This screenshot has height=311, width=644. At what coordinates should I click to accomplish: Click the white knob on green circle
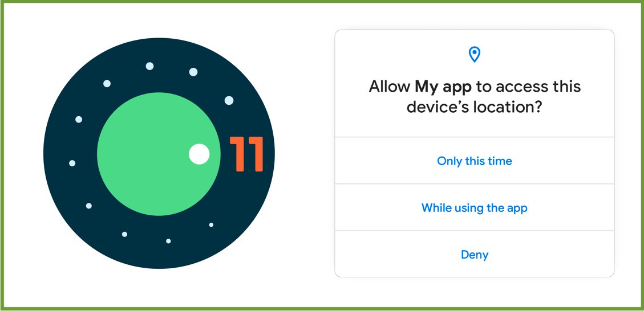pos(199,154)
